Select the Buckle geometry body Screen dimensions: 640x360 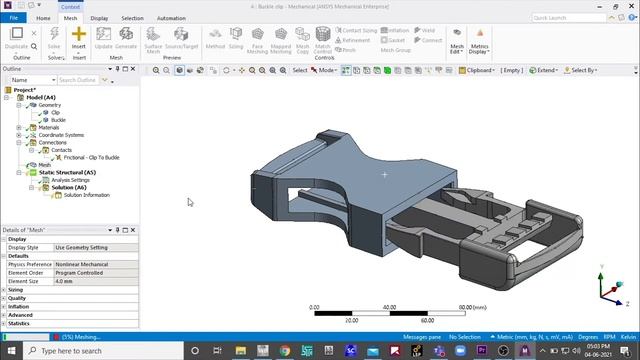(58, 120)
